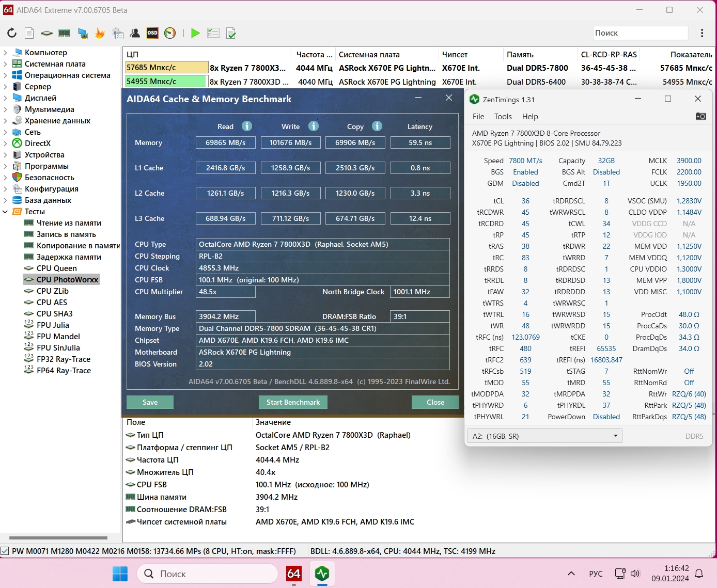Viewport: 717px width, 588px height.
Task: Open the checklist results toolbar icon
Action: click(213, 33)
